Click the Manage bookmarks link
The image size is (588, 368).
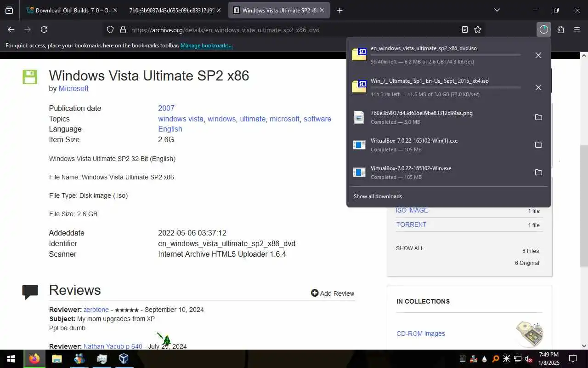207,46
